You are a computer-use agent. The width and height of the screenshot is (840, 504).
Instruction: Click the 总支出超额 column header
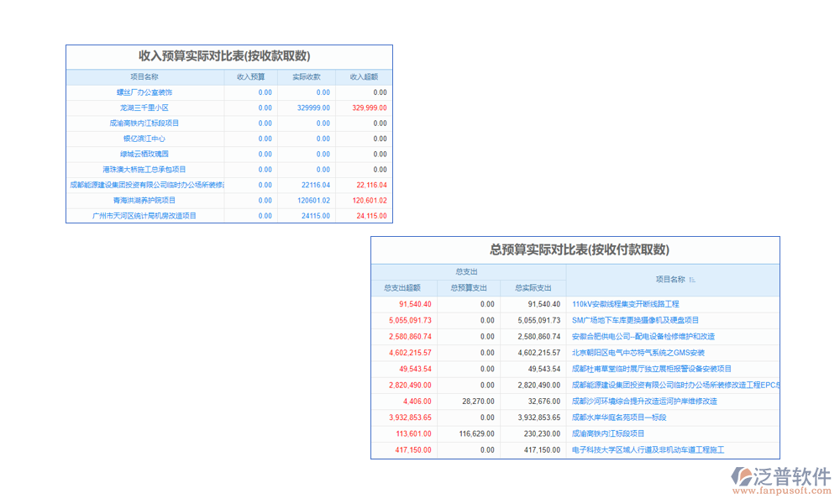[x=402, y=288]
